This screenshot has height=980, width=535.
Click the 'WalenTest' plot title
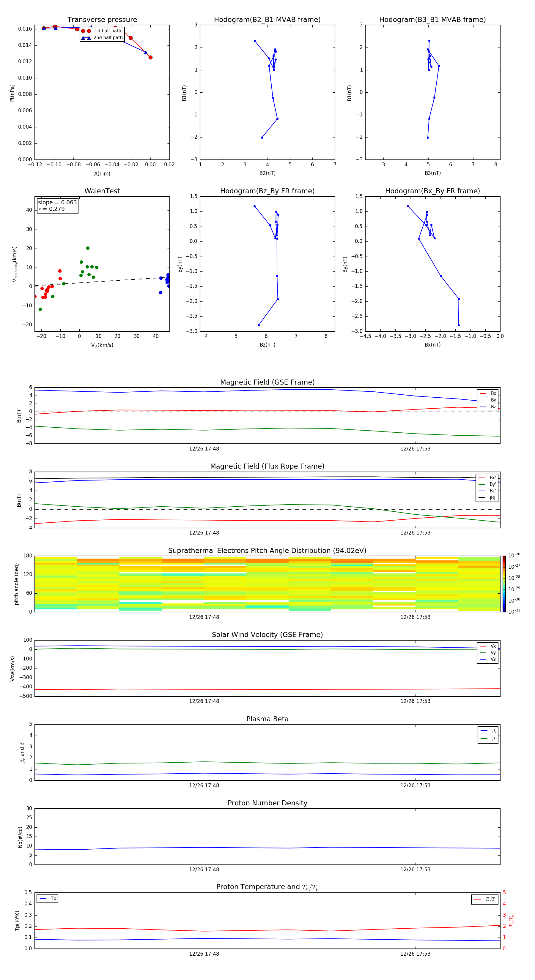[102, 191]
